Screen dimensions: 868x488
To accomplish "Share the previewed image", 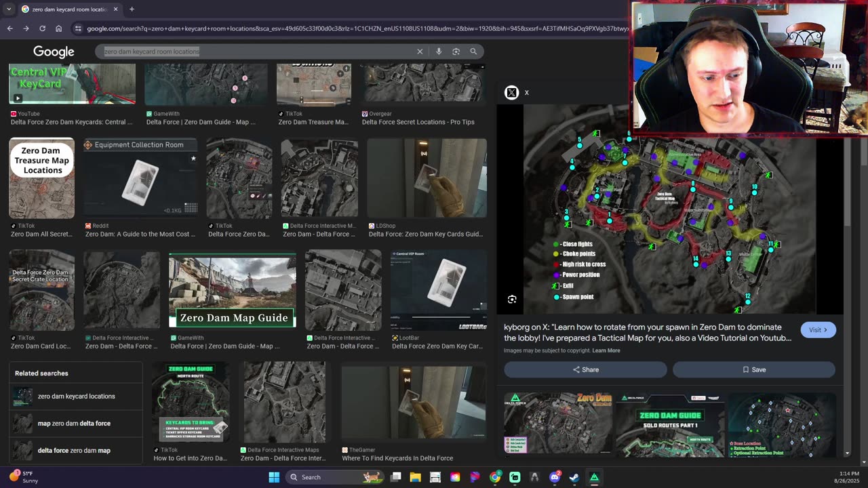I will pos(585,369).
